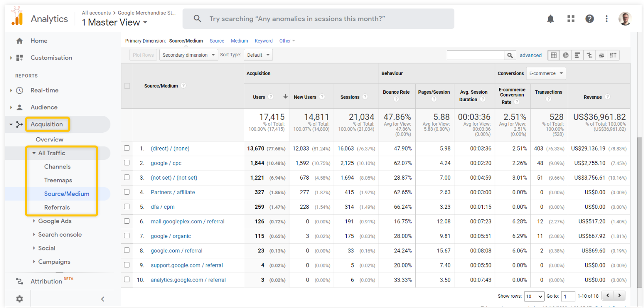Switch to Data table view
Viewport: 644px width, 308px height.
[554, 55]
